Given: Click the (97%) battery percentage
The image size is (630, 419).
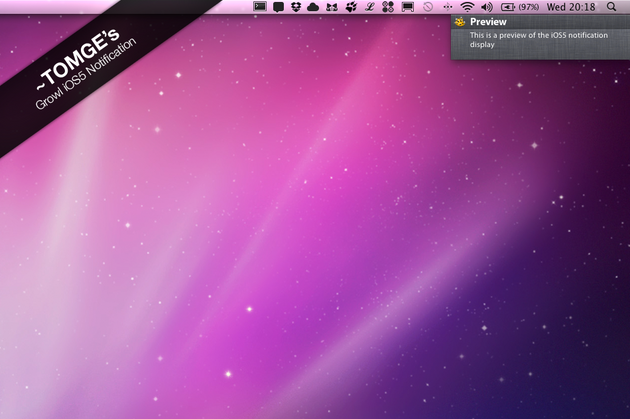Looking at the screenshot, I should coord(529,7).
